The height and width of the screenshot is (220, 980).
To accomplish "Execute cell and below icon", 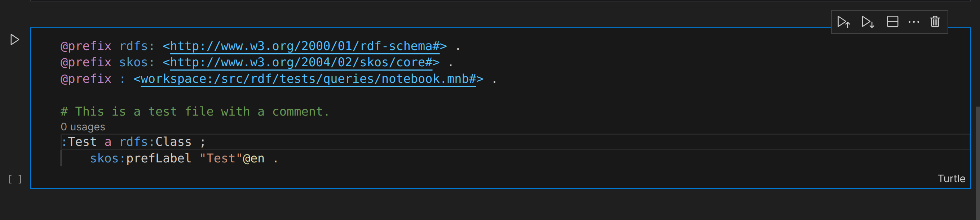I will coord(868,22).
